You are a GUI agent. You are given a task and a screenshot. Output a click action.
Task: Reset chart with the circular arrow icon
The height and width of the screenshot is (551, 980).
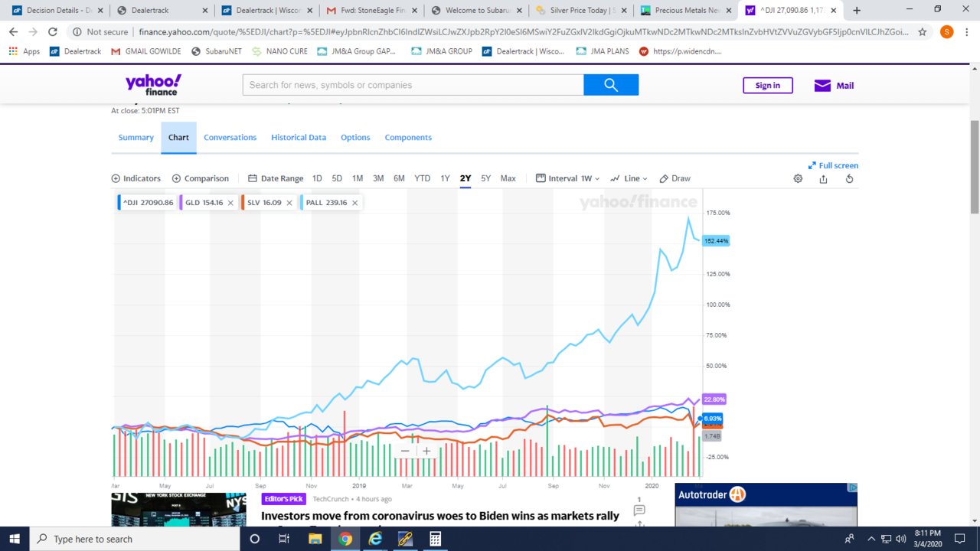pyautogui.click(x=849, y=178)
